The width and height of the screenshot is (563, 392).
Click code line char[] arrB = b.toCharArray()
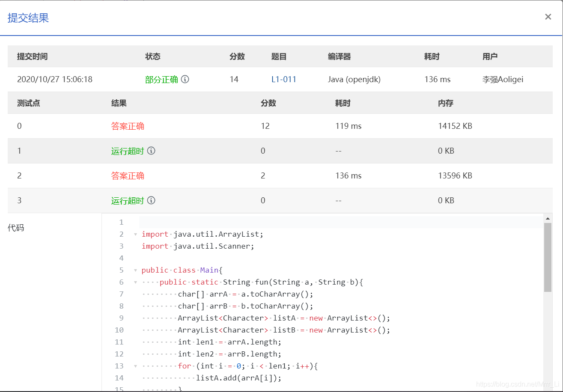point(246,306)
